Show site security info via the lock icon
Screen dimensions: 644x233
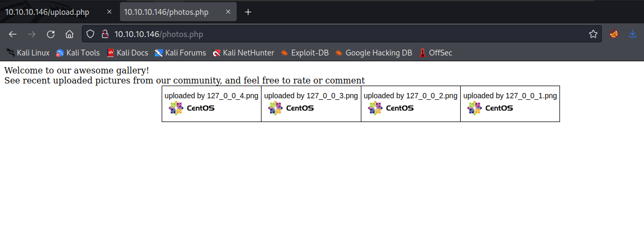tap(105, 34)
